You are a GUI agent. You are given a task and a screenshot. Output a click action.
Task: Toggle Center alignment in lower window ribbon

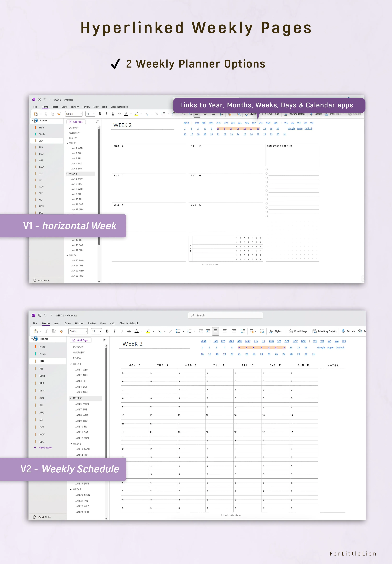pyautogui.click(x=224, y=331)
